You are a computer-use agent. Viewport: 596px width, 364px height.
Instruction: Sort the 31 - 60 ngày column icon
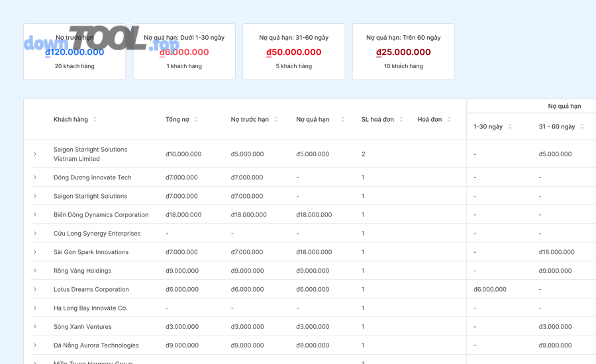pyautogui.click(x=582, y=126)
